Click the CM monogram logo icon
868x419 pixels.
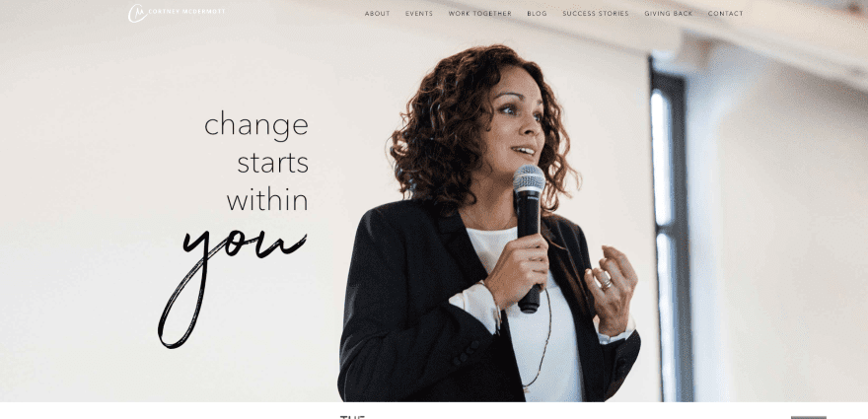coord(137,13)
